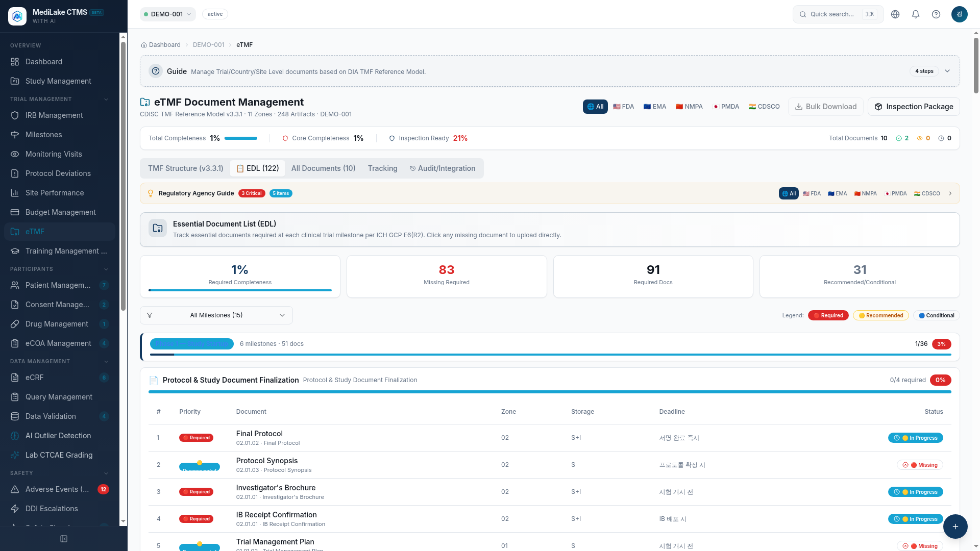
Task: Open the MediLake CTMS logo
Action: coord(17,16)
